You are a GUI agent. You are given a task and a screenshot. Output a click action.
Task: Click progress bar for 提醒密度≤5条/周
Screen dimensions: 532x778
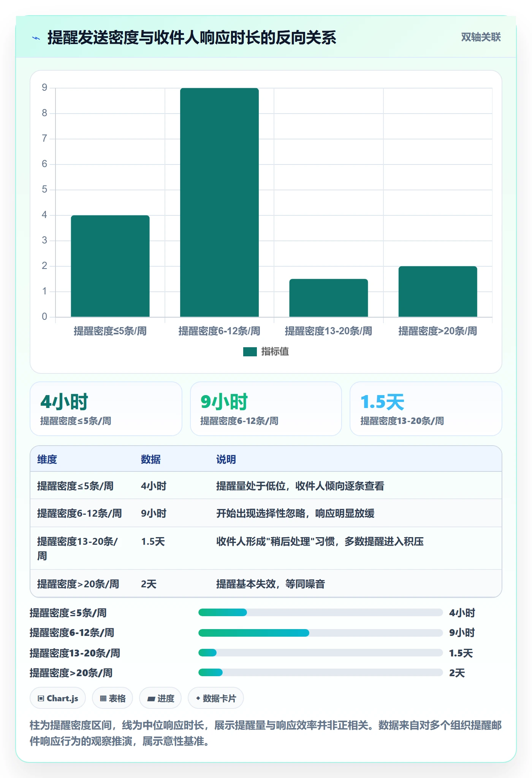[320, 612]
